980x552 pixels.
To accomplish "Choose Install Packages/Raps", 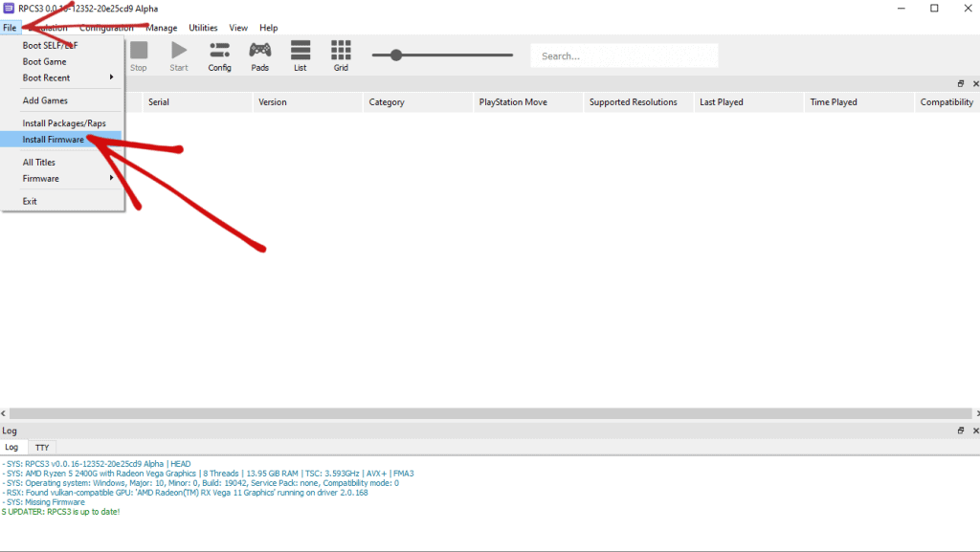I will point(64,123).
